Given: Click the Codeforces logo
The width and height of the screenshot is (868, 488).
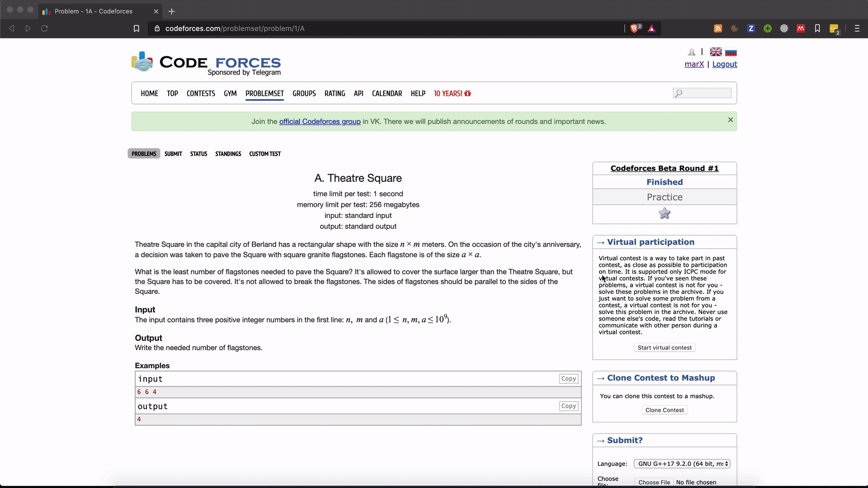Looking at the screenshot, I should click(206, 63).
